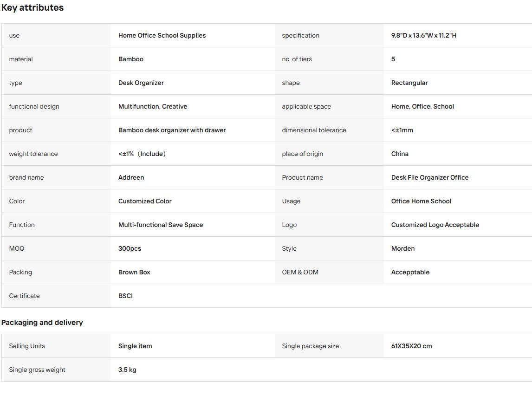Click the Key attributes heading

tap(32, 8)
